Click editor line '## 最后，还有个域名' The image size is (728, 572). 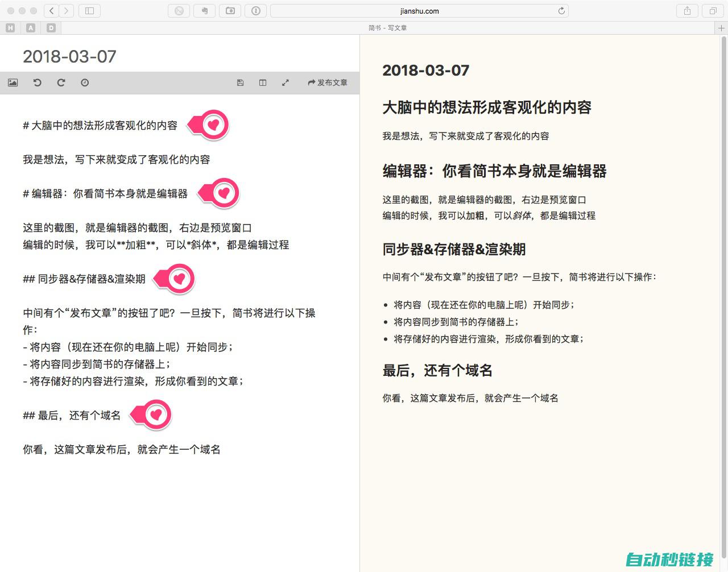pos(72,416)
